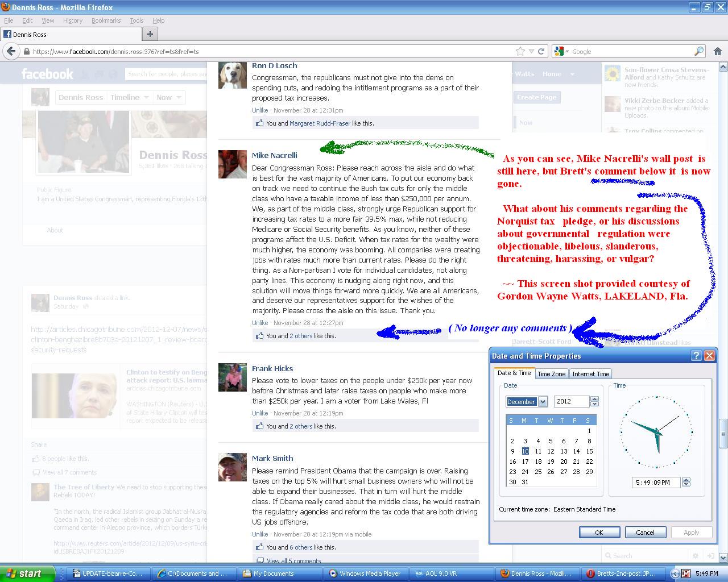Click the search magnifier icon in Google box
Screen dimensions: 728x582
pos(699,51)
